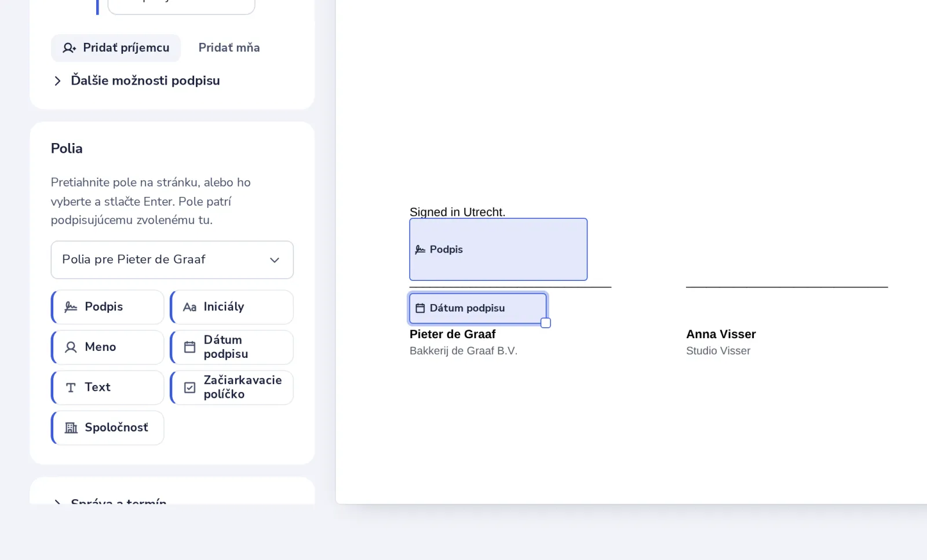927x560 pixels.
Task: Click the Pretiahnite pole na stránku instruction text
Action: coord(151,201)
